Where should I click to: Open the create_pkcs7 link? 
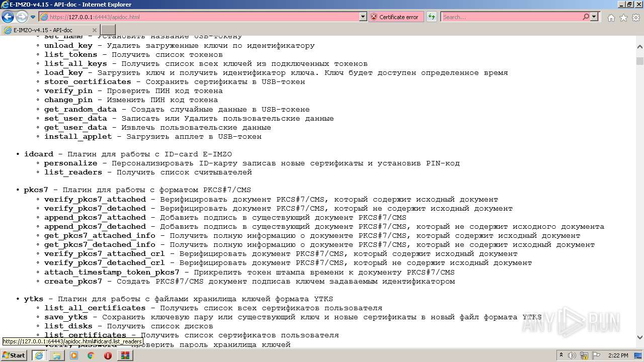(x=73, y=282)
